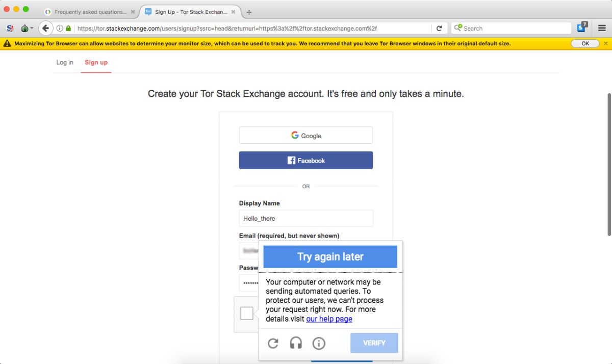612x364 pixels.
Task: Click the address bar URL
Action: click(x=227, y=29)
